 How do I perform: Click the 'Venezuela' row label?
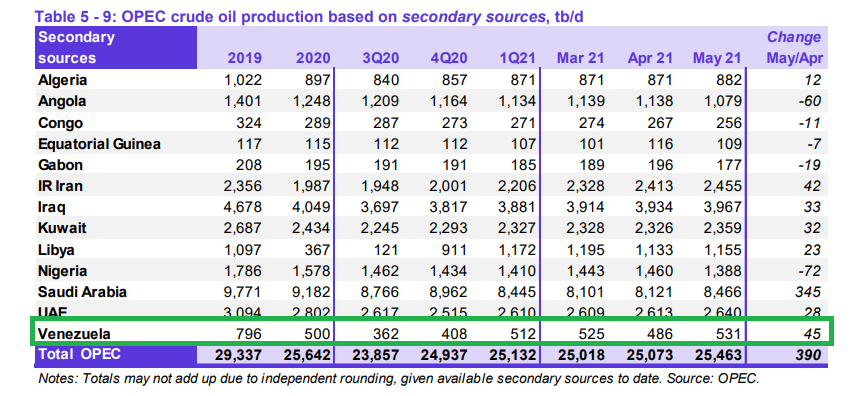(x=74, y=334)
